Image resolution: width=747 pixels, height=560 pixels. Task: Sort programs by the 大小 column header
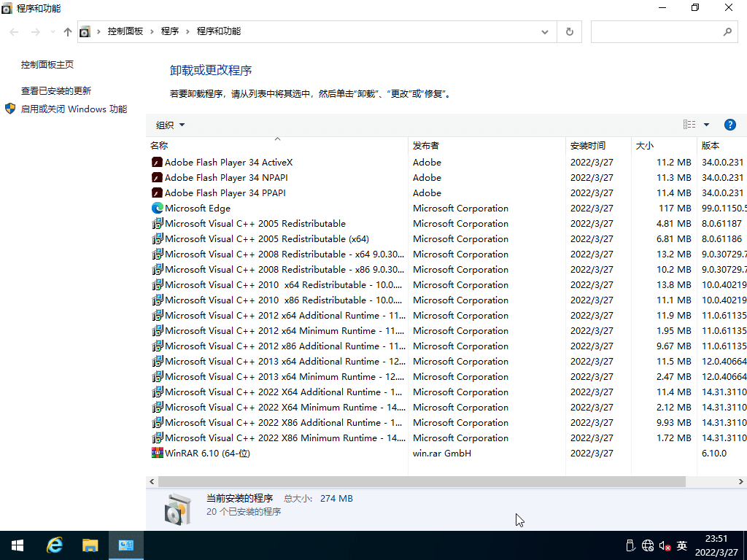[x=644, y=145]
